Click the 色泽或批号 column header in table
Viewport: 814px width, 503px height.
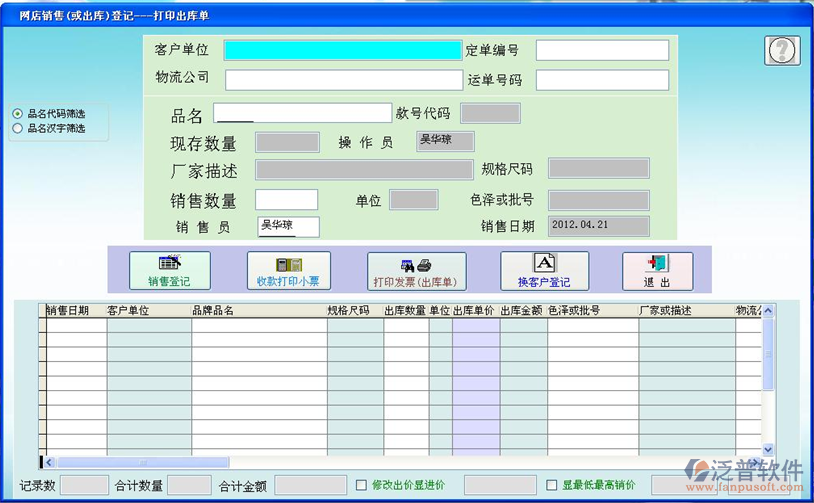point(593,310)
